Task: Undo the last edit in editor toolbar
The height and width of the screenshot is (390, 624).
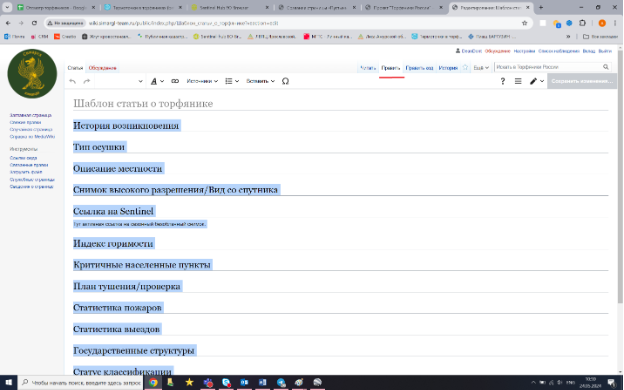Action: tap(72, 81)
